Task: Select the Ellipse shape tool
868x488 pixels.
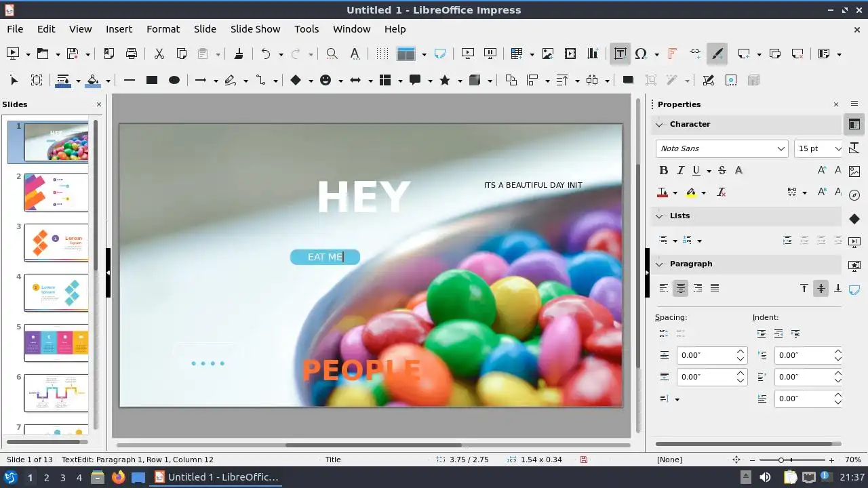Action: tap(174, 80)
